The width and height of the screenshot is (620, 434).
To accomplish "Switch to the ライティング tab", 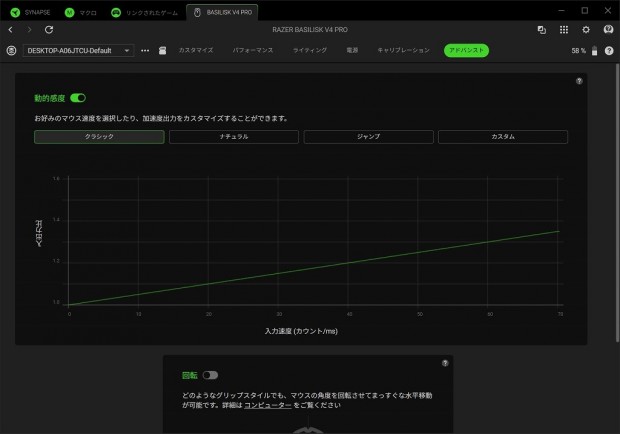I will coord(310,50).
